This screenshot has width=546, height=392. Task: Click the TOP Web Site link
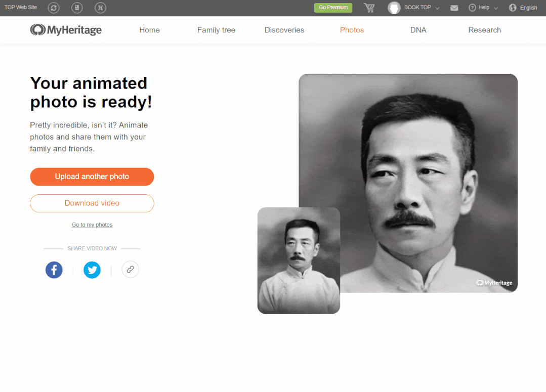[21, 7]
